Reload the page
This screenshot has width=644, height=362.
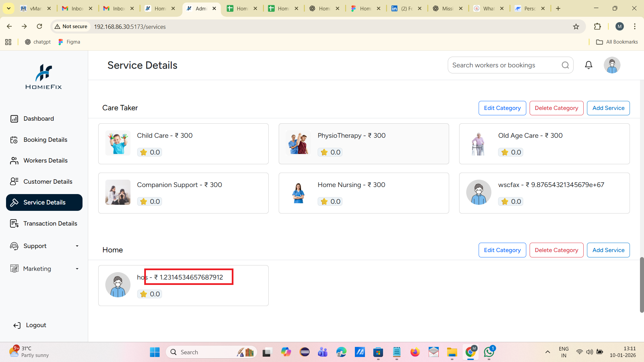tap(39, 26)
